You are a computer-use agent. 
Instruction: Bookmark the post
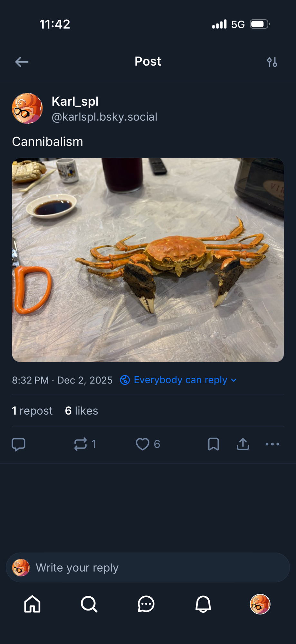(213, 444)
